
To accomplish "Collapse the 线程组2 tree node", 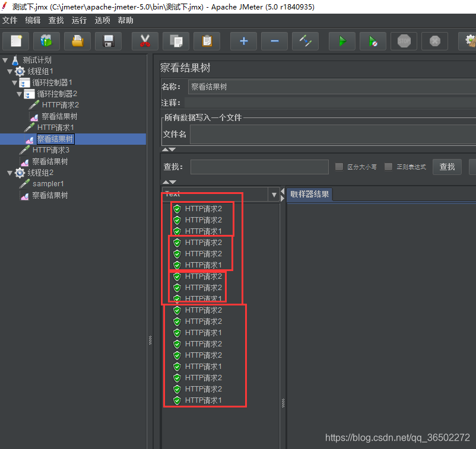I will click(9, 173).
